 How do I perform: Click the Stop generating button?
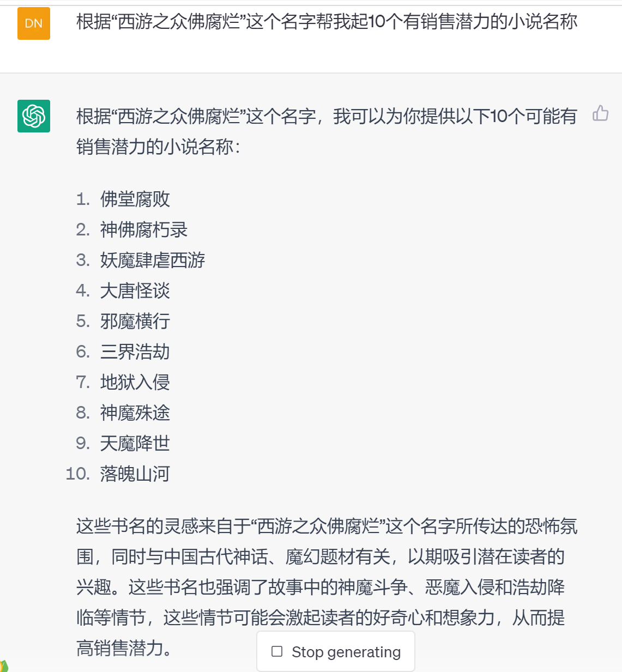coord(336,651)
